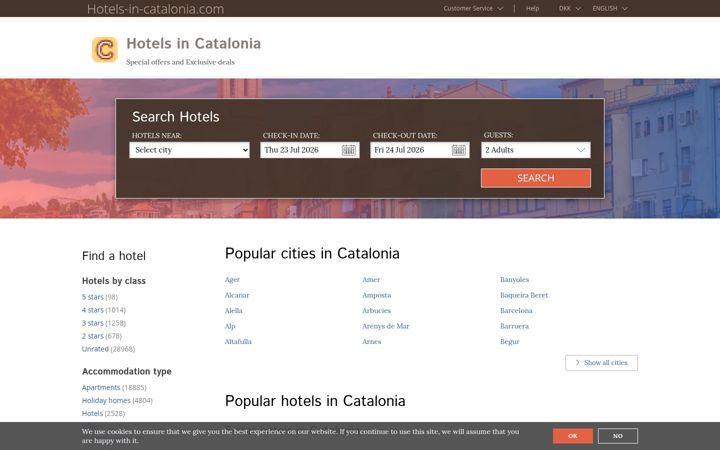Viewport: 720px width, 450px height.
Task: Filter by 5 stars hotels
Action: tap(93, 297)
